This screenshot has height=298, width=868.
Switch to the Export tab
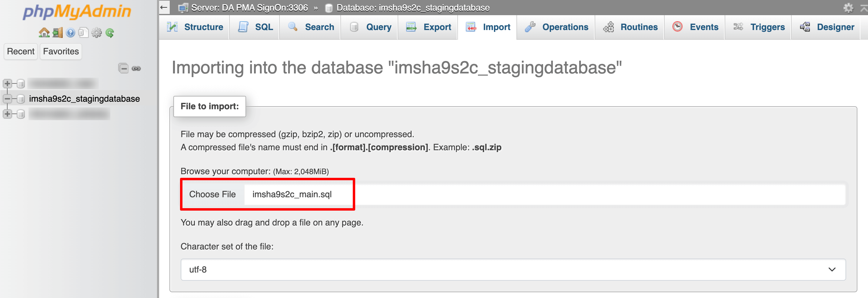click(429, 27)
